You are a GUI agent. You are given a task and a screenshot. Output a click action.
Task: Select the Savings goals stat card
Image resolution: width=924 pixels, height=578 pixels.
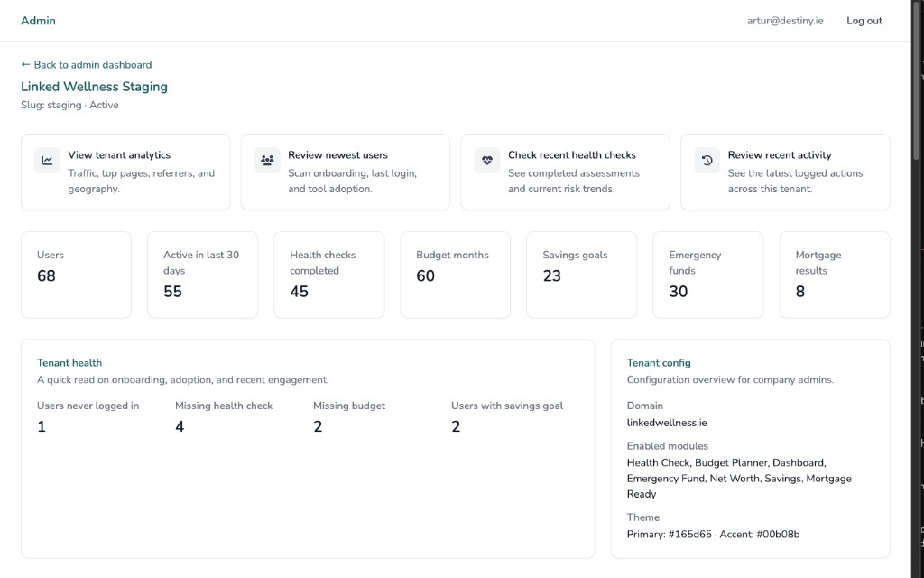point(581,275)
